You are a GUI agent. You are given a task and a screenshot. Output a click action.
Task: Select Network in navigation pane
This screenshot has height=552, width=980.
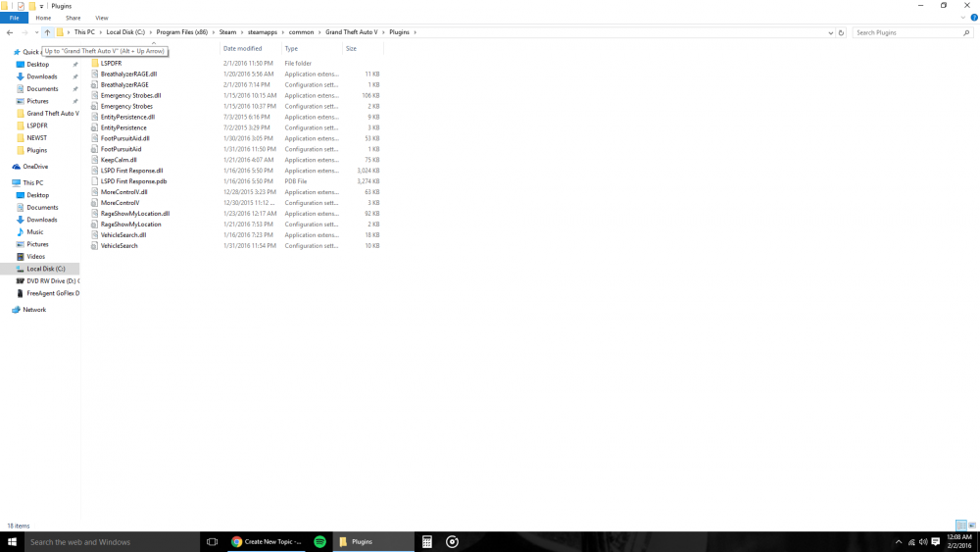tap(33, 310)
